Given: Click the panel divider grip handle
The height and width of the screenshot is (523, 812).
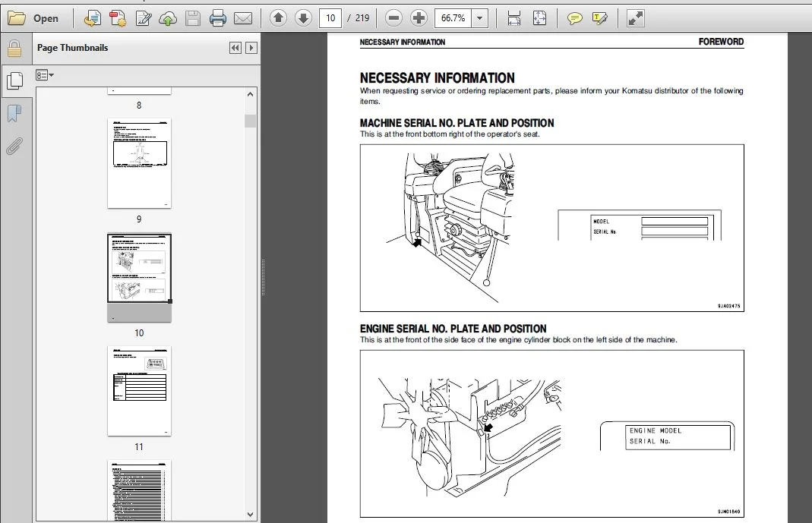Looking at the screenshot, I should [263, 277].
